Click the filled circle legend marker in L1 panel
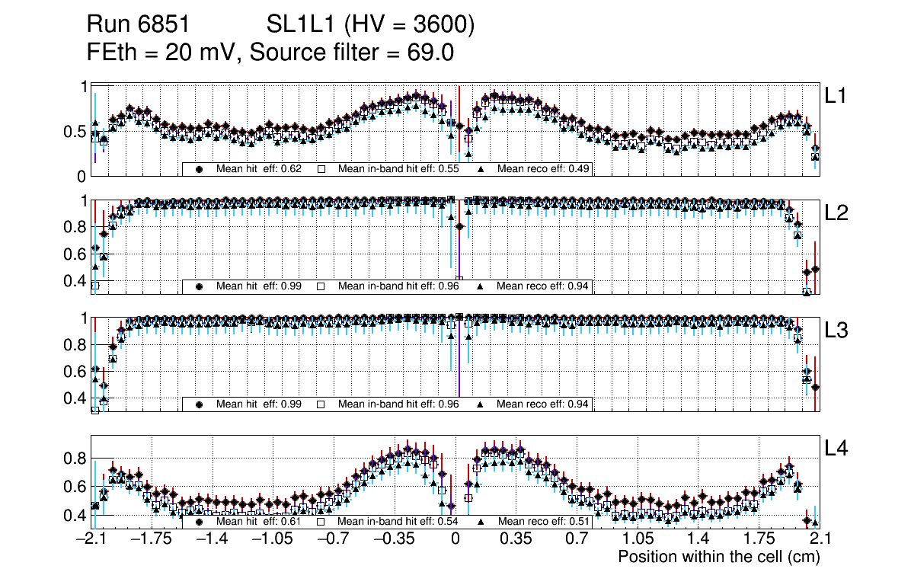 (x=200, y=169)
